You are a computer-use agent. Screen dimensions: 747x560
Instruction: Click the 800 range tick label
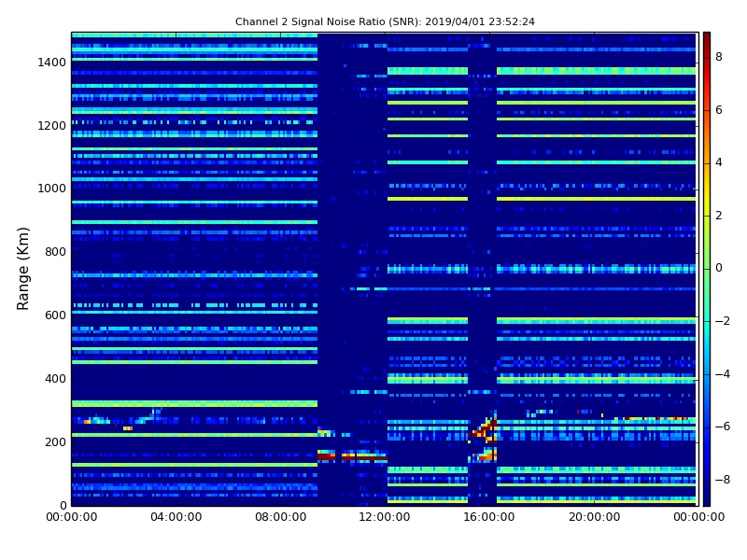tap(55, 252)
